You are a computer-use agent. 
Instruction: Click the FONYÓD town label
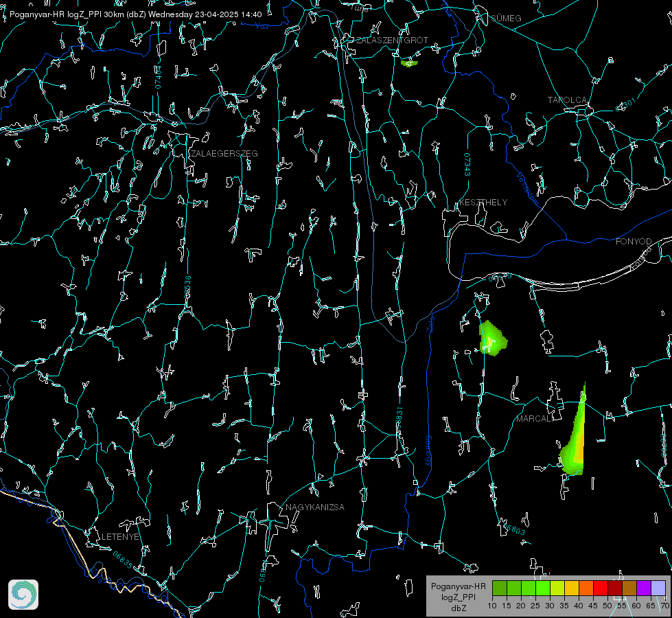[x=634, y=242]
